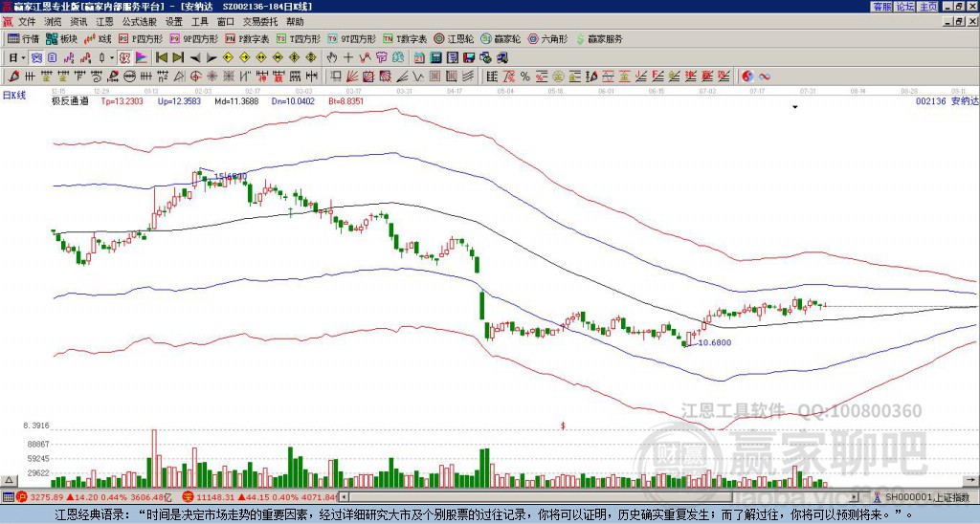Viewport: 980px width, 524px height.
Task: Open the 9T四方形 tool
Action: click(x=351, y=38)
